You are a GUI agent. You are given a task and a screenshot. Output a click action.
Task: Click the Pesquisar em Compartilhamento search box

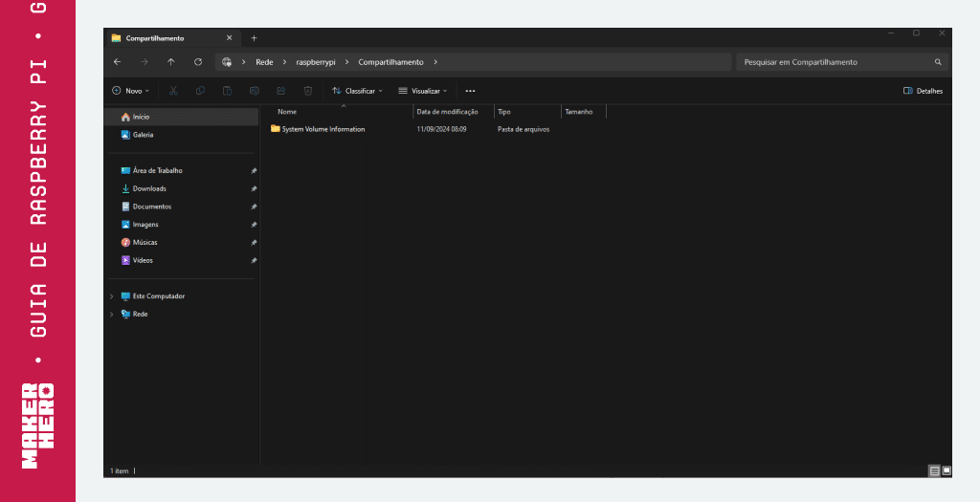[842, 62]
